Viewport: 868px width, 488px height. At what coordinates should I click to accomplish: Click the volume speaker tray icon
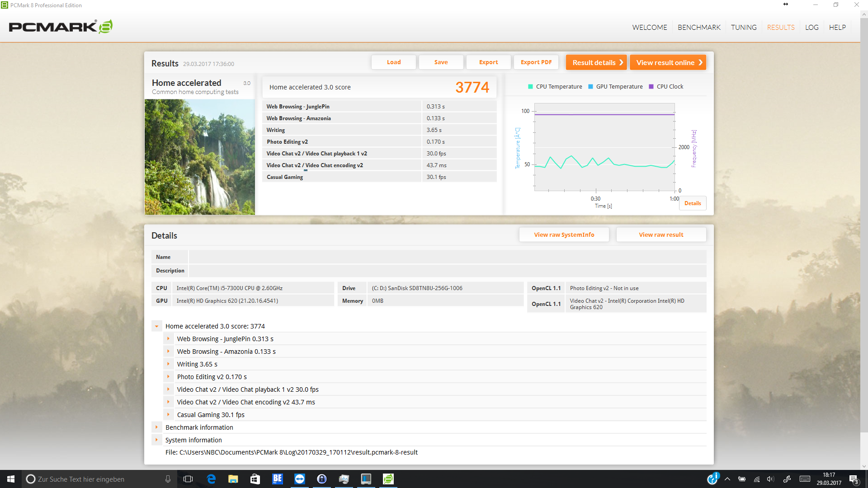tap(770, 479)
